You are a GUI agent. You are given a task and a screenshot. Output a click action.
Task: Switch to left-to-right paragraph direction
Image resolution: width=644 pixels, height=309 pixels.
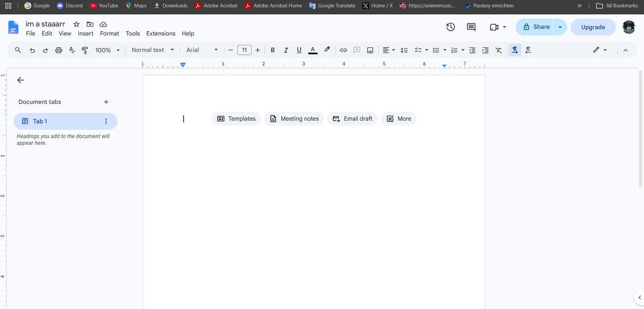tap(515, 50)
